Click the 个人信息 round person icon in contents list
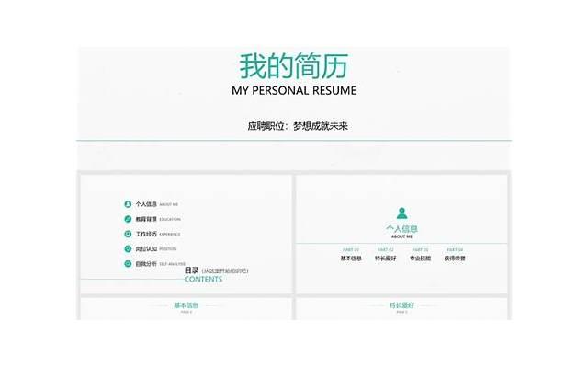This screenshot has width=588, height=368. coord(128,204)
